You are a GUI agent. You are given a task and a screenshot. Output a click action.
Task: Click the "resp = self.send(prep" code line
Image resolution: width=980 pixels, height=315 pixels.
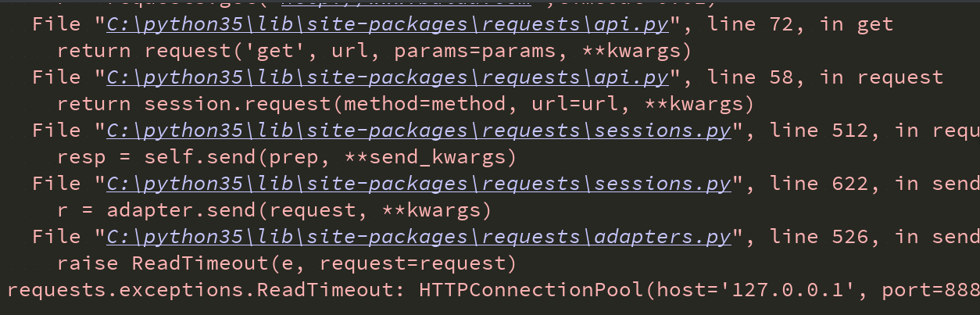click(286, 157)
